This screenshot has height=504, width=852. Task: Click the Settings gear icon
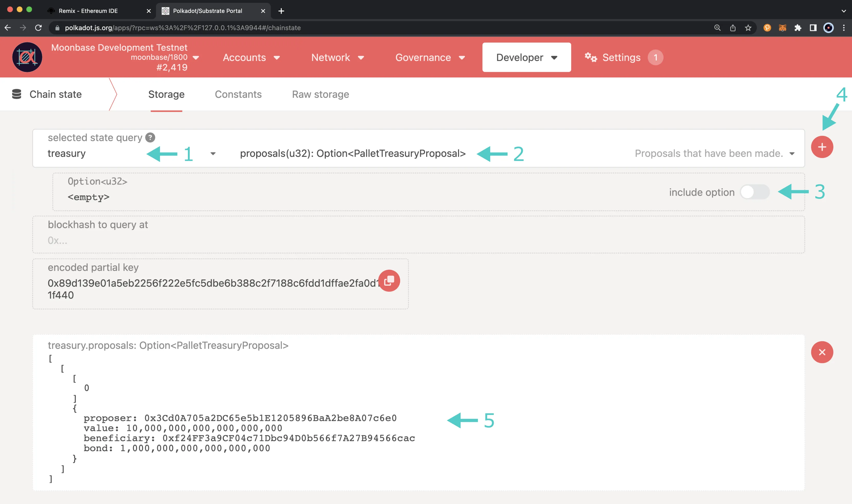click(591, 57)
